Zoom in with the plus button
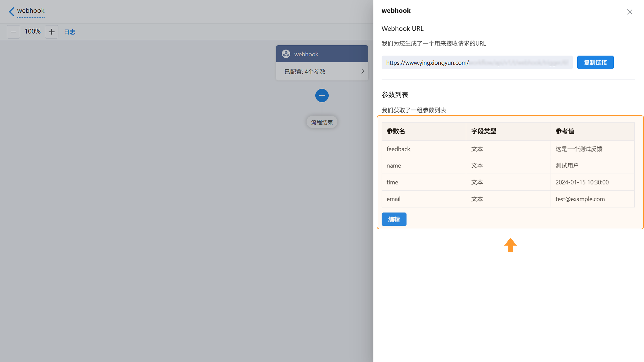Viewport: 644px width, 362px height. click(51, 32)
